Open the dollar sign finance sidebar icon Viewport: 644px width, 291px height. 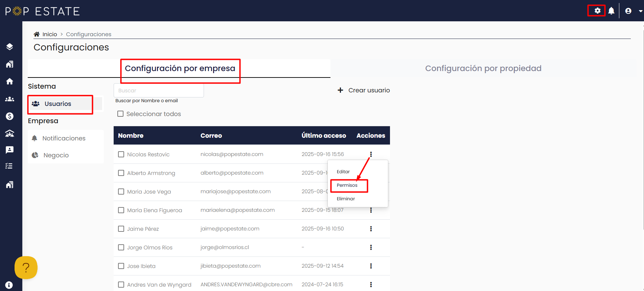9,116
